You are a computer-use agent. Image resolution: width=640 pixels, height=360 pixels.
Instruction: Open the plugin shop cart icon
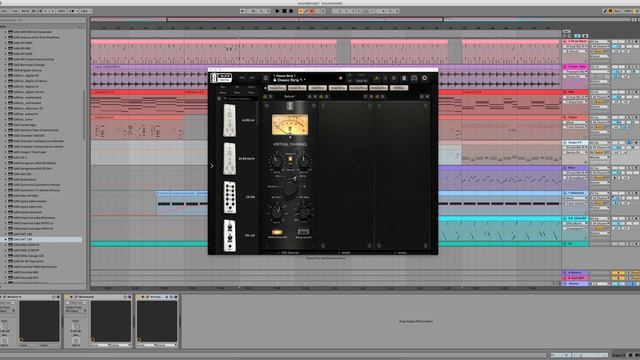tap(414, 78)
